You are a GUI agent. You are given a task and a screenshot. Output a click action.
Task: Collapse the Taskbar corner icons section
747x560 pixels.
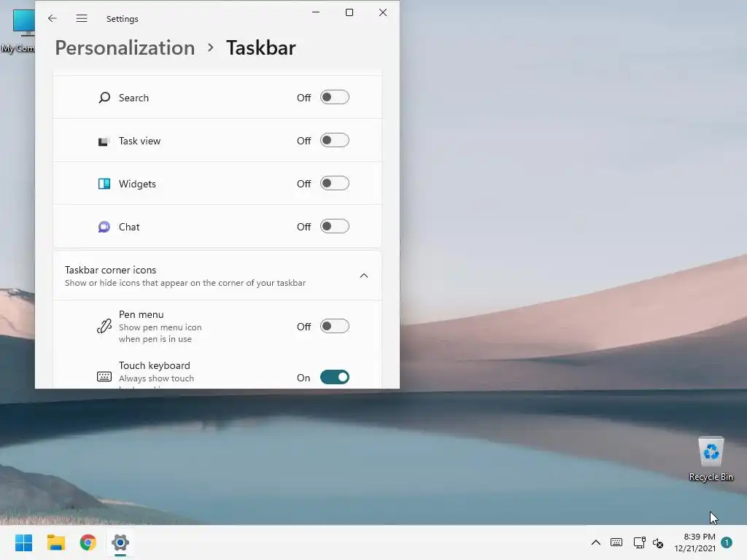coord(364,276)
